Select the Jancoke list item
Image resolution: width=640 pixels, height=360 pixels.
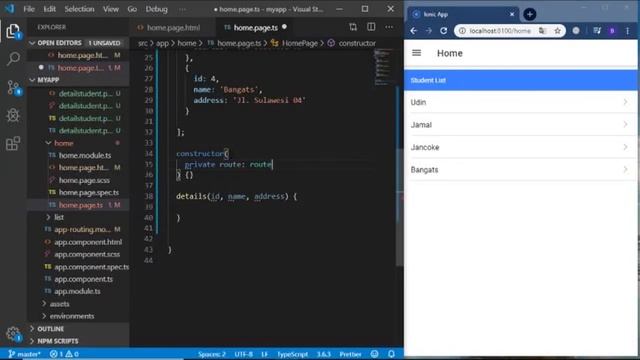tap(521, 147)
